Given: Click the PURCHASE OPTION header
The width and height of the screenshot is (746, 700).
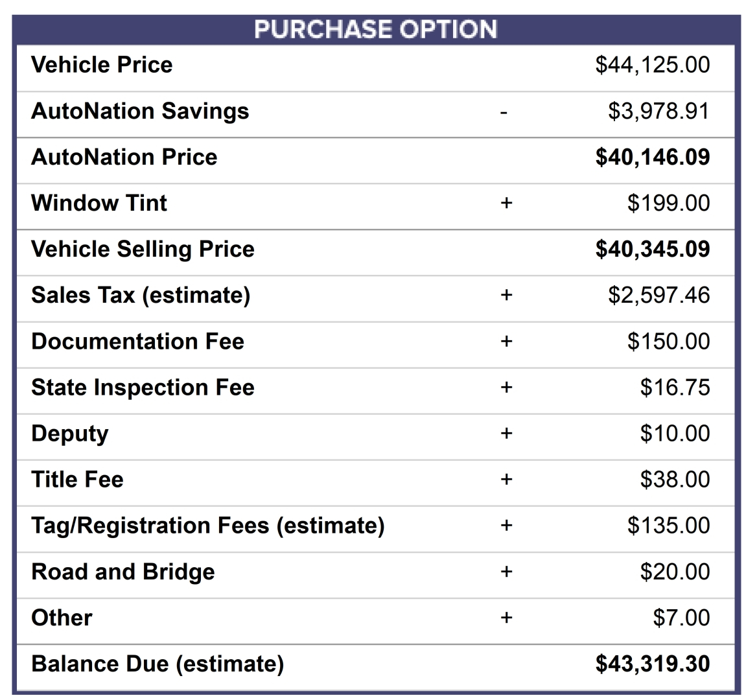Looking at the screenshot, I should pyautogui.click(x=375, y=30).
